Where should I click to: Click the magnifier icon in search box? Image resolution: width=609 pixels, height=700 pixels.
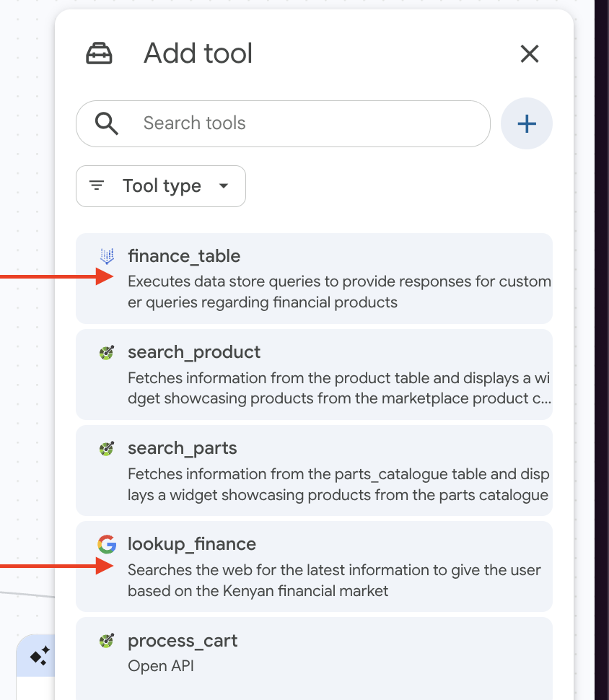(107, 123)
